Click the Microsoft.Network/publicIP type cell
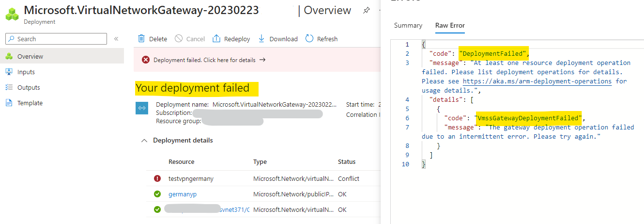 (x=293, y=194)
